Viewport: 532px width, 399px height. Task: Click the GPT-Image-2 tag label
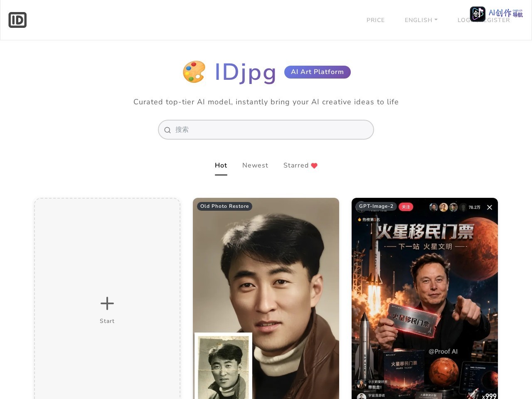[x=376, y=206]
